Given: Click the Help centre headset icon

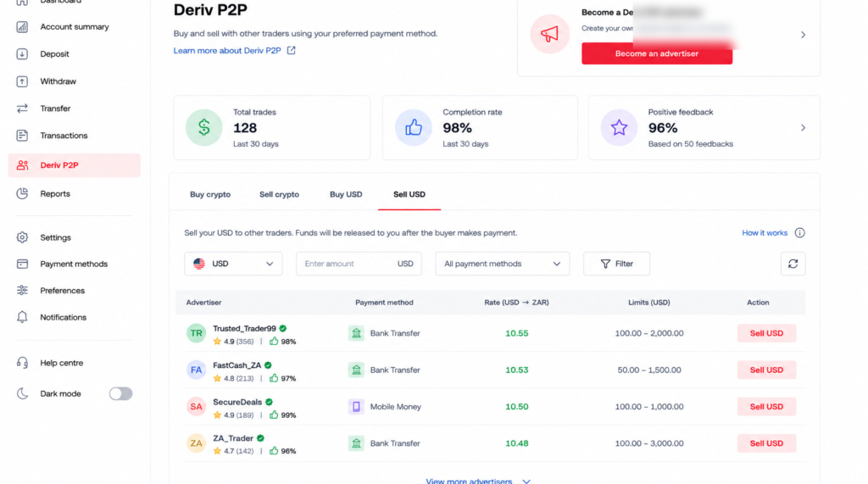Looking at the screenshot, I should click(x=22, y=363).
